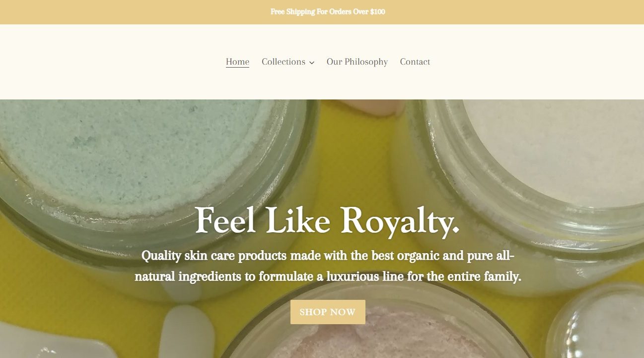Screen dimensions: 644x358
Task: Click the small clear jar at bottom right
Action: [x=596, y=323]
